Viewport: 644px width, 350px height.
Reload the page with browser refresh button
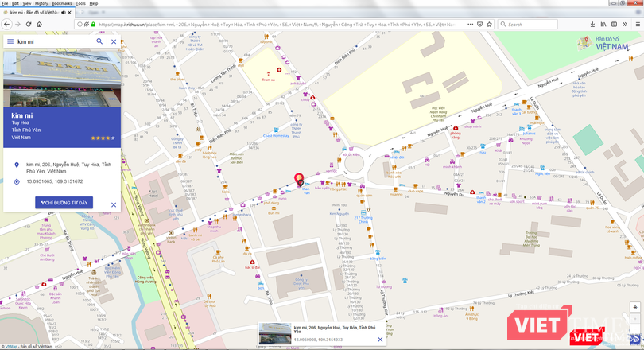tap(29, 25)
